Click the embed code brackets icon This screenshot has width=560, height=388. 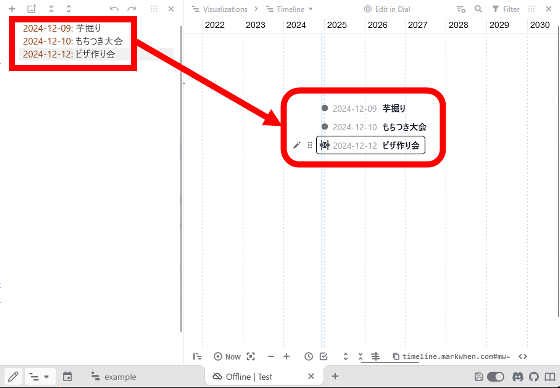pyautogui.click(x=523, y=356)
